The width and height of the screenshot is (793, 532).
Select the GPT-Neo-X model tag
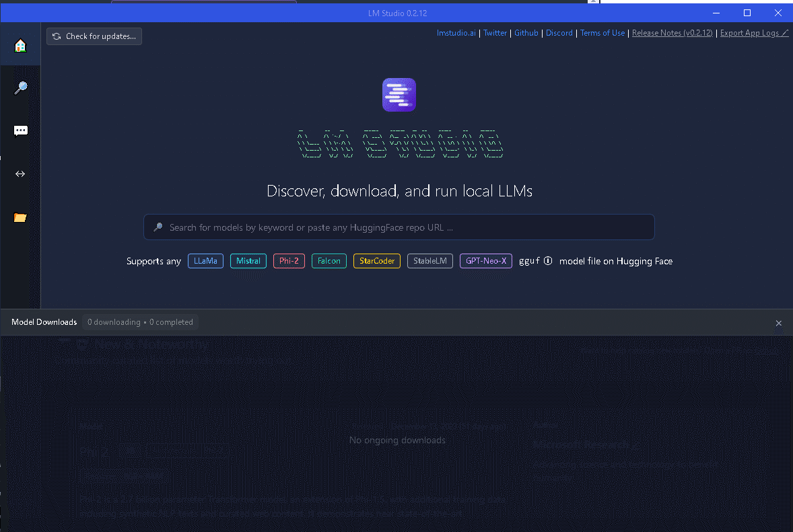pyautogui.click(x=485, y=261)
